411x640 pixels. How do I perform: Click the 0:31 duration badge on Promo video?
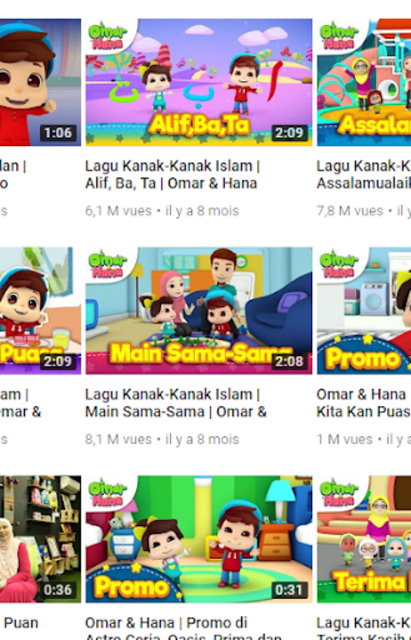click(289, 590)
